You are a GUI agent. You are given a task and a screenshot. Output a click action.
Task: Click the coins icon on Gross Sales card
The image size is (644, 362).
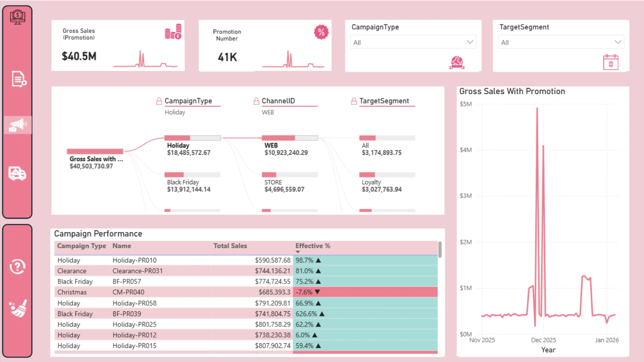click(x=173, y=32)
